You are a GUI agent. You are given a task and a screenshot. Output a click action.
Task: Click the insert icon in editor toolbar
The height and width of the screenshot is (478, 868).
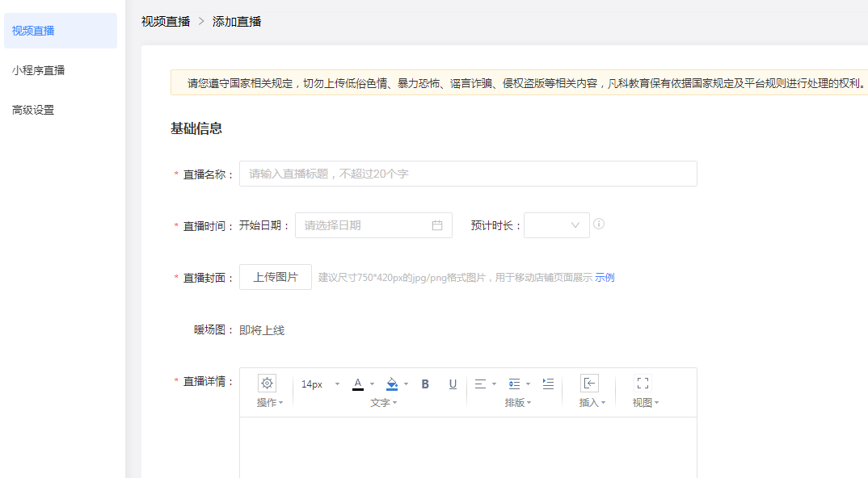(x=589, y=384)
